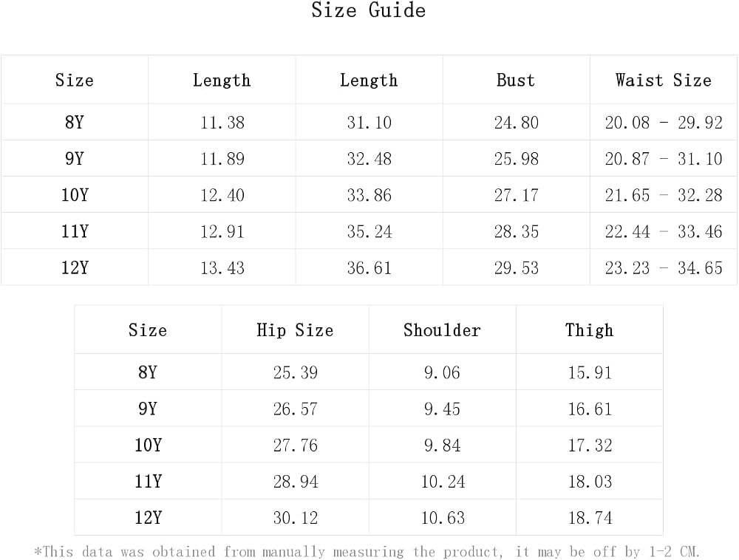Click the 9Y waist range 20.87 - 31.10
The width and height of the screenshot is (739, 560).
(x=664, y=159)
